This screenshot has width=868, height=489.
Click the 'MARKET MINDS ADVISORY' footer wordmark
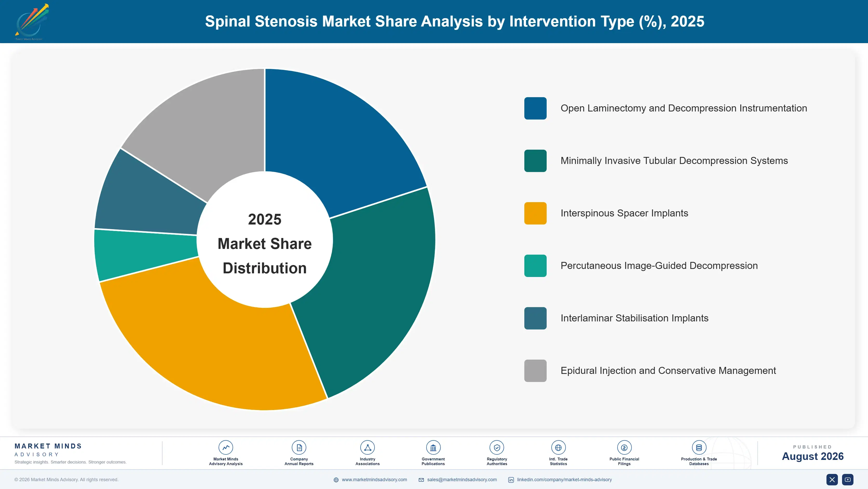(48, 450)
